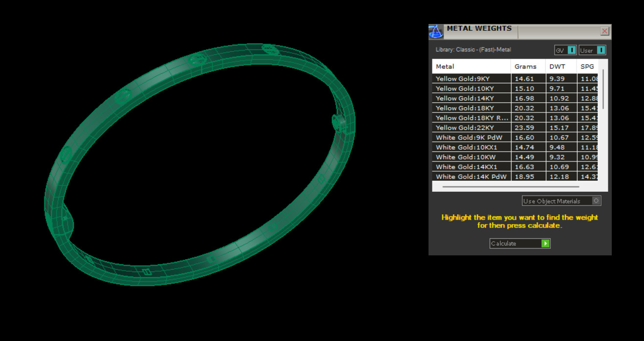Click the 14.74 grams cell
This screenshot has width=644, height=341.
[528, 147]
